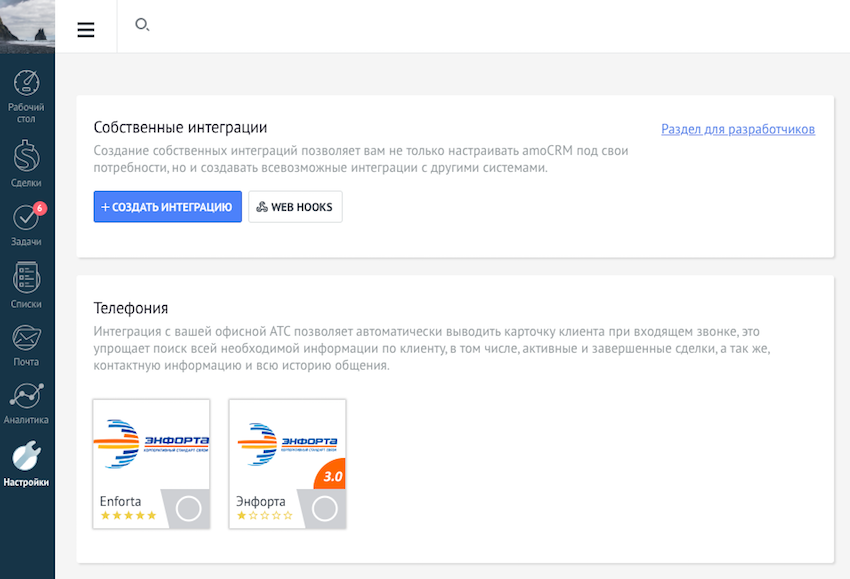Click the account avatar photo in corner
This screenshot has height=579, width=850.
(27, 27)
